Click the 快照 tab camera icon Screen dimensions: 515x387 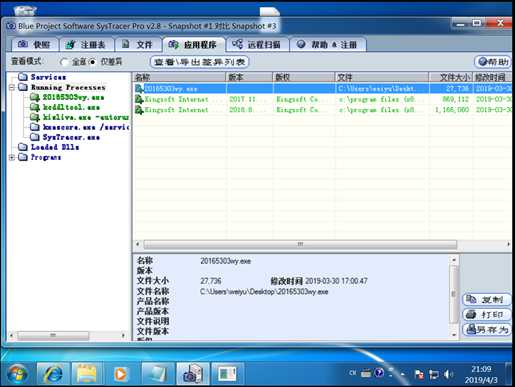pos(23,44)
